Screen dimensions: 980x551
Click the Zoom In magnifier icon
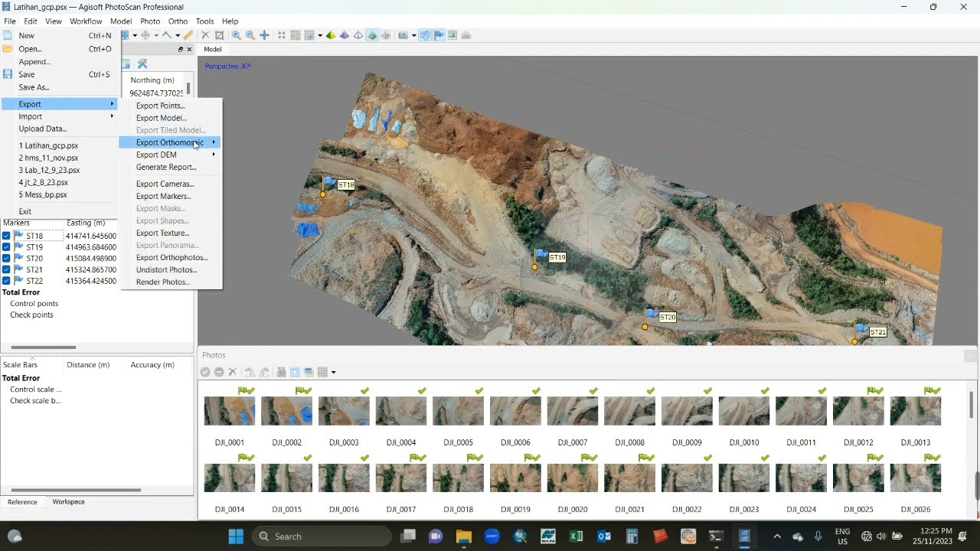[x=237, y=35]
